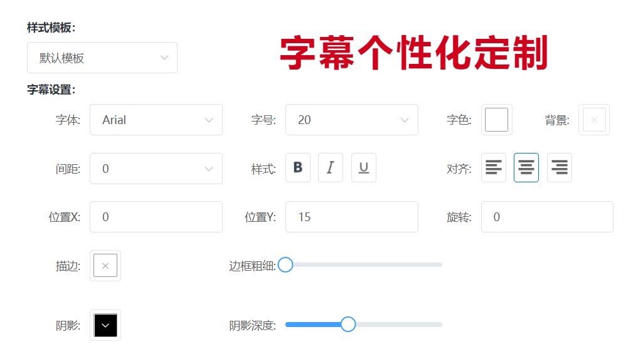
Task: Toggle bold text style
Action: 297,167
